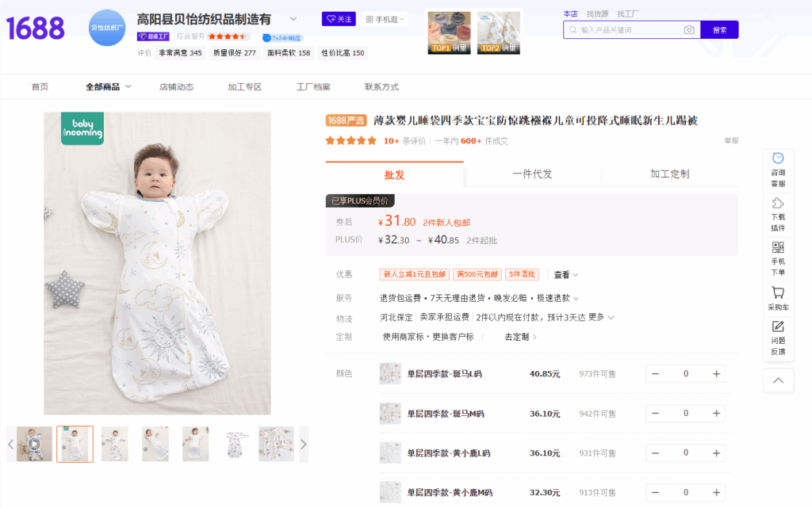This screenshot has width=812, height=508.
Task: Expand the 全部商品 dropdown menu
Action: tap(109, 87)
